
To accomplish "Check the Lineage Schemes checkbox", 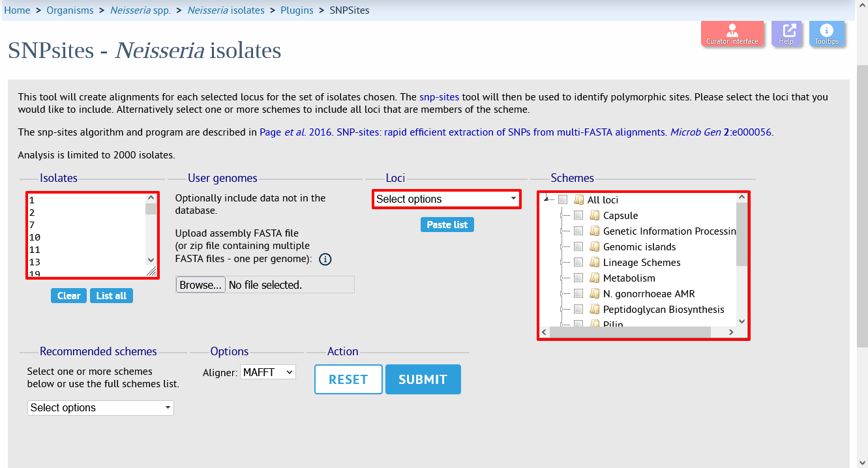I will pyautogui.click(x=578, y=262).
